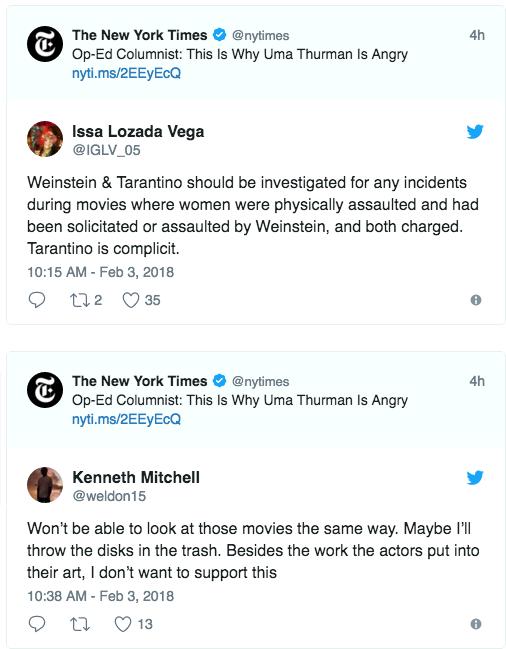
Task: Reply to Kenneth Mitchell's tweet
Action: point(37,624)
